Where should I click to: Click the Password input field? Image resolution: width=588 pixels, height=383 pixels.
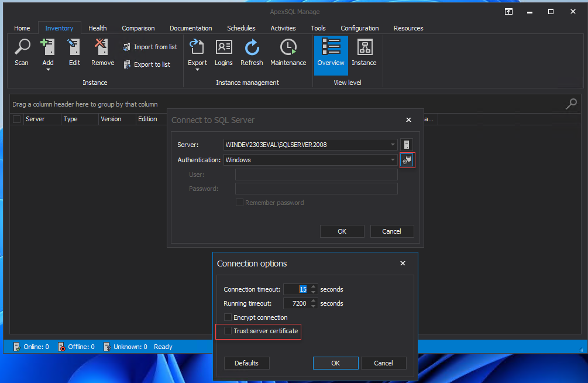[316, 189]
